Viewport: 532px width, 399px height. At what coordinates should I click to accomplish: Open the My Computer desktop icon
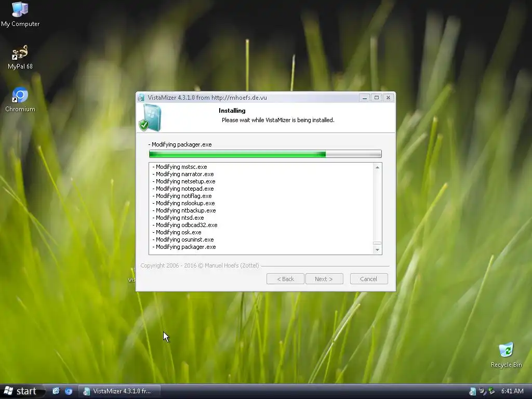coord(20,14)
